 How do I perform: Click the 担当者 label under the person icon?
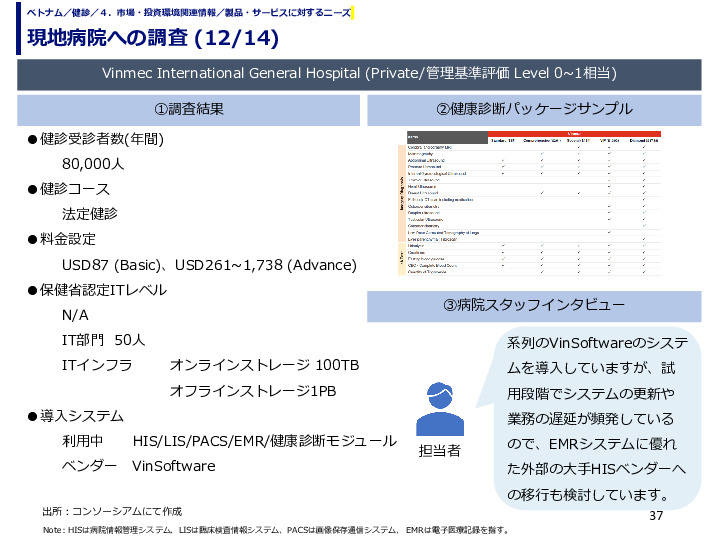coord(439,451)
